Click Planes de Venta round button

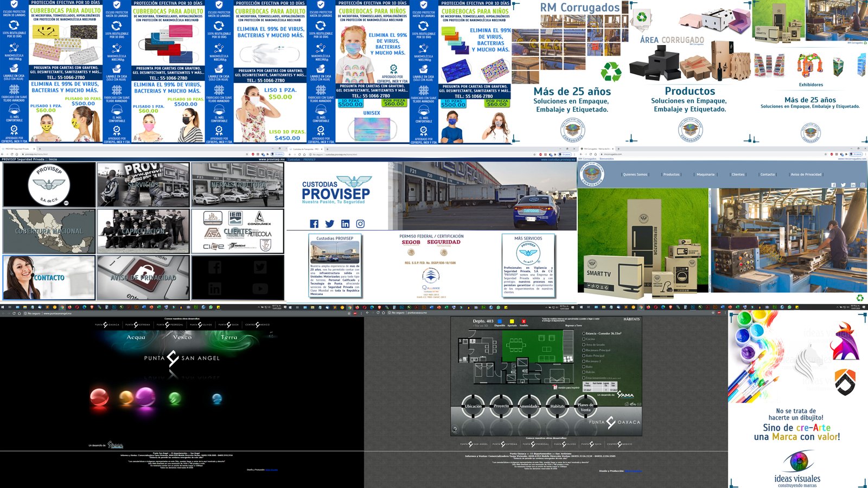(x=586, y=406)
